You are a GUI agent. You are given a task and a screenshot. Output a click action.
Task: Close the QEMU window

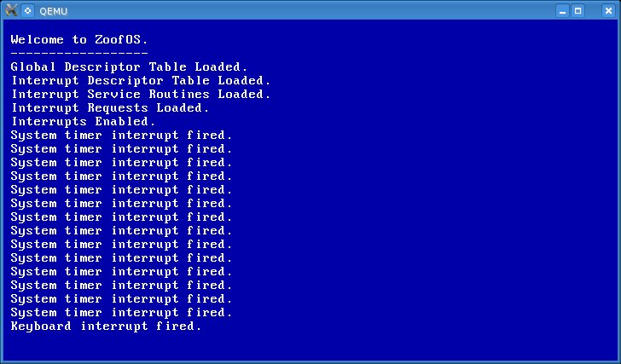click(x=608, y=11)
